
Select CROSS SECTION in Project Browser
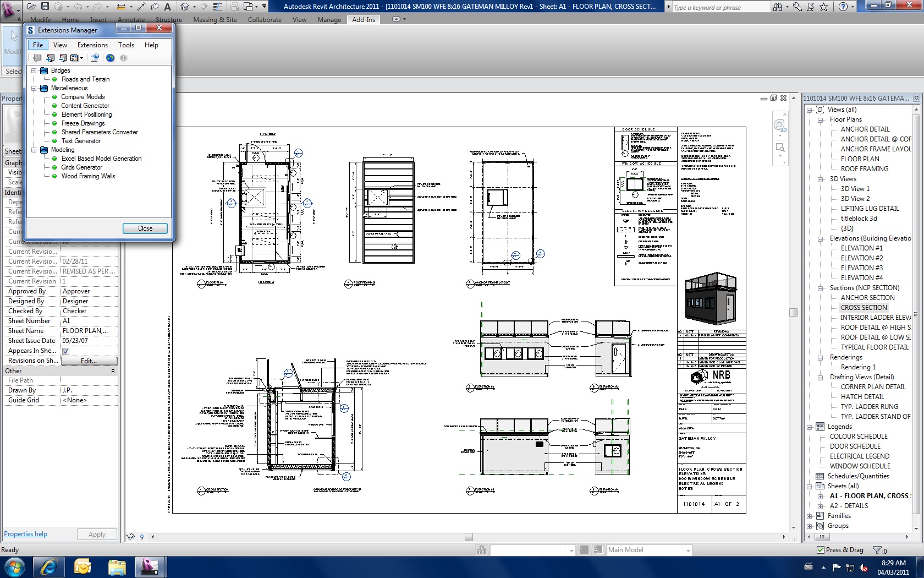pos(864,308)
